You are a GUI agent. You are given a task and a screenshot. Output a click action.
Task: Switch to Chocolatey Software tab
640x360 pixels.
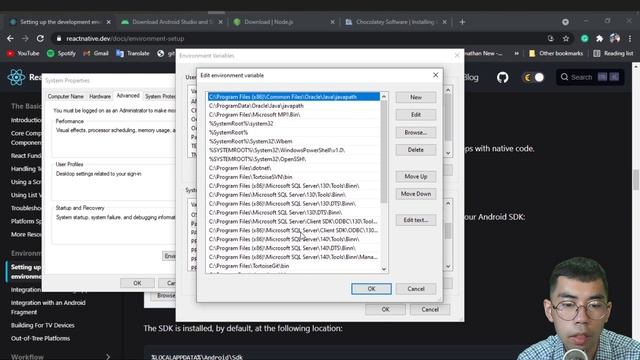pos(396,22)
